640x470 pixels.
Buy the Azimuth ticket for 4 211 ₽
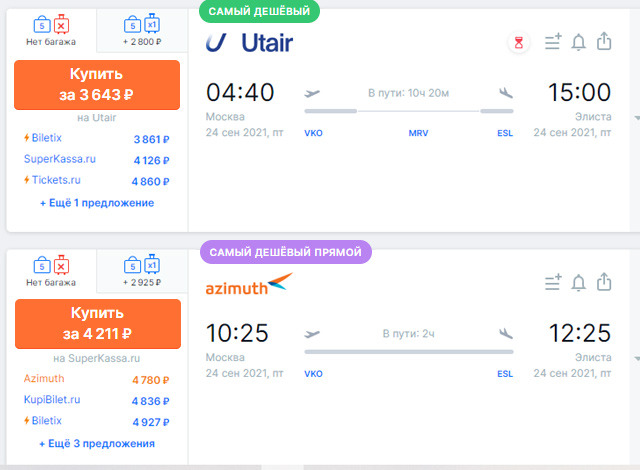pyautogui.click(x=98, y=324)
